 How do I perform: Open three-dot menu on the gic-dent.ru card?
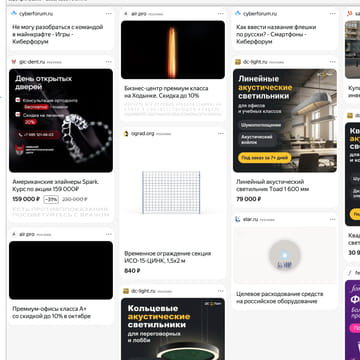109,62
